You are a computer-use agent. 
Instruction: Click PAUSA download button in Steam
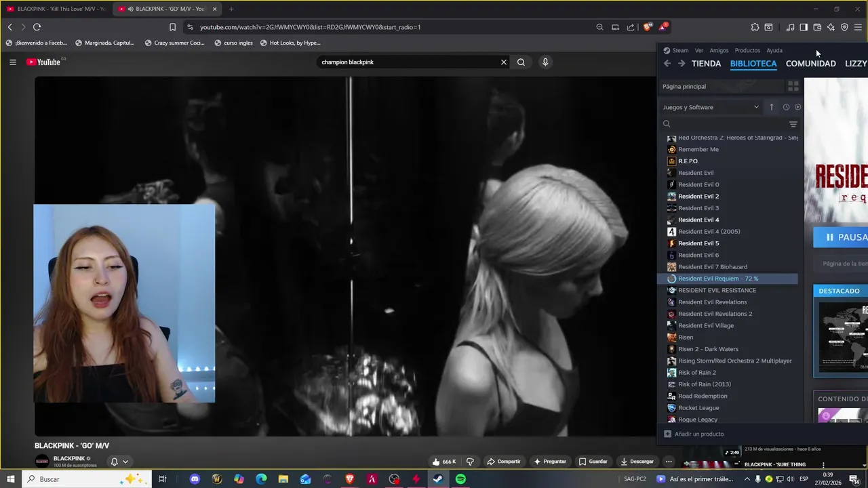point(841,237)
